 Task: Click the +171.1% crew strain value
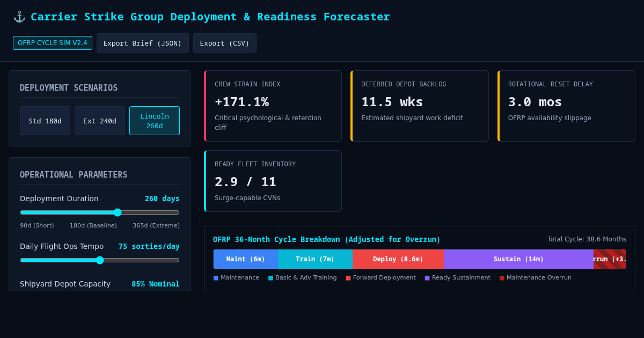pyautogui.click(x=241, y=102)
